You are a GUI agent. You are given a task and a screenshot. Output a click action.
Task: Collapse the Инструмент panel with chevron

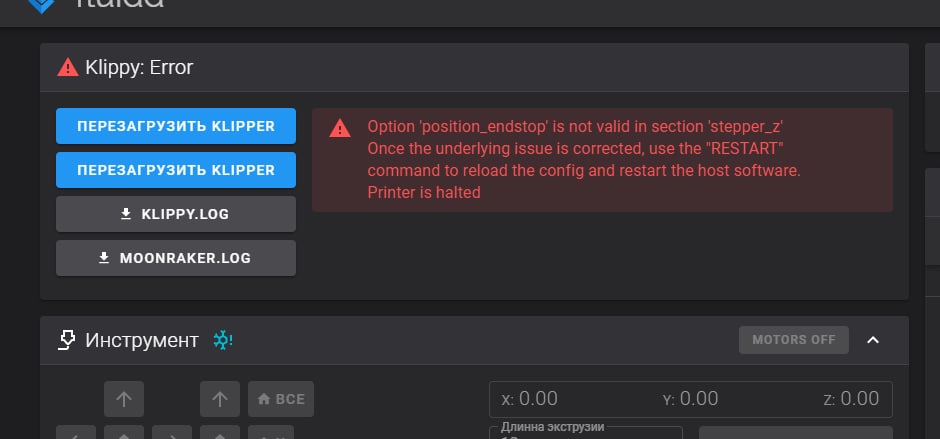click(x=873, y=340)
